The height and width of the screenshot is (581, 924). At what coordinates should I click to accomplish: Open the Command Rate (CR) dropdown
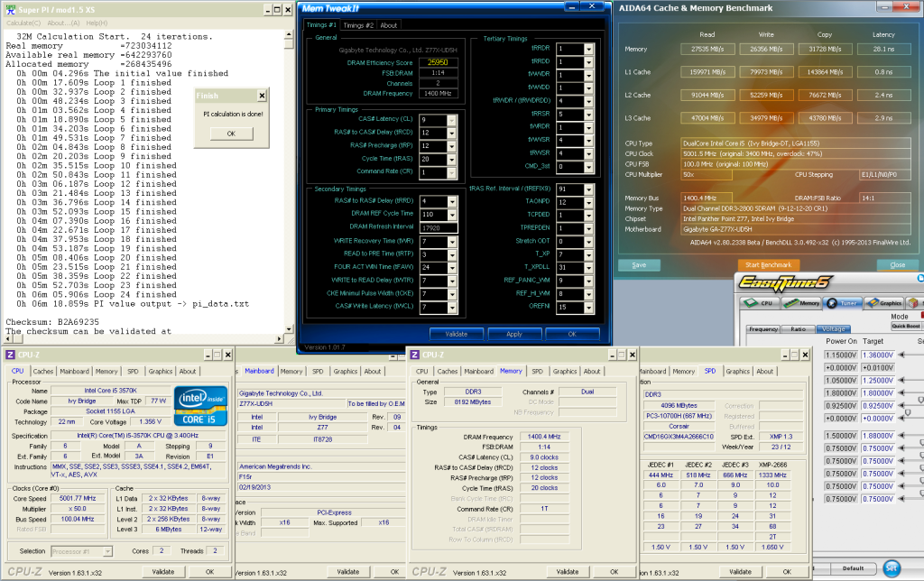(451, 172)
